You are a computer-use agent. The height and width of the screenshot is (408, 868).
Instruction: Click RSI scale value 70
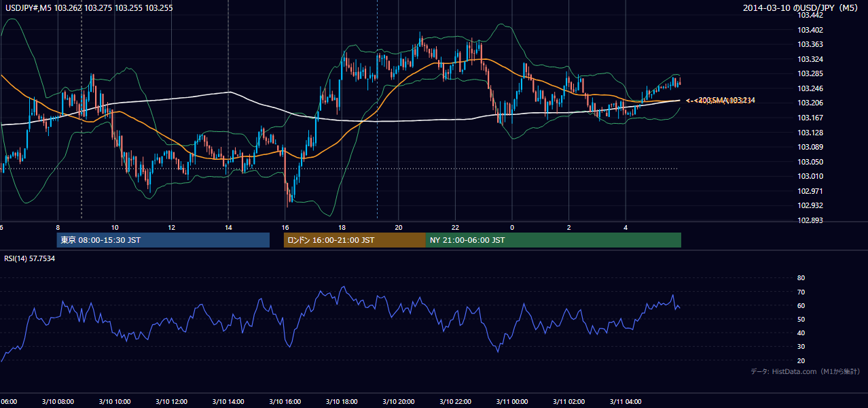[x=801, y=292]
